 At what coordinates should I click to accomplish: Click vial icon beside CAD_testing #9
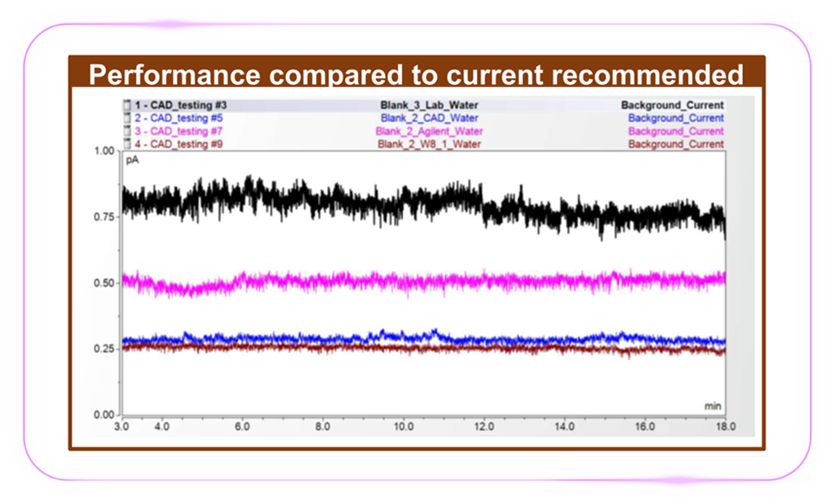coord(128,145)
